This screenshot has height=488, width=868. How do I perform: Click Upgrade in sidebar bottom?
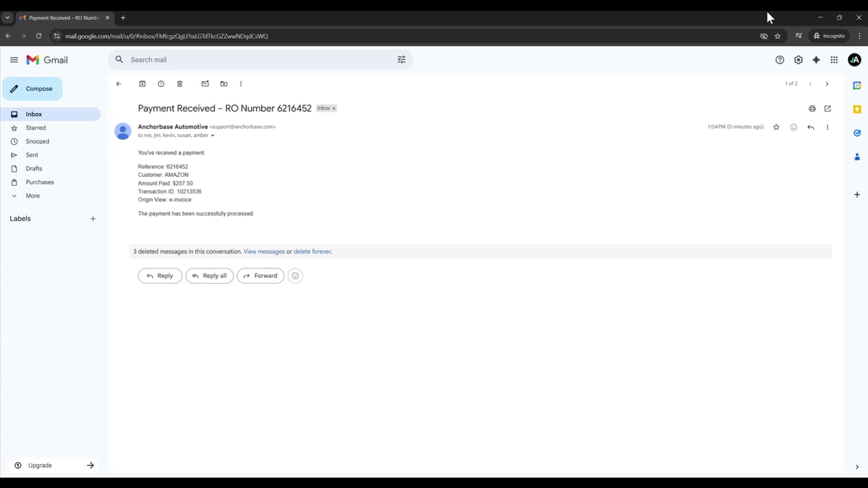(53, 465)
